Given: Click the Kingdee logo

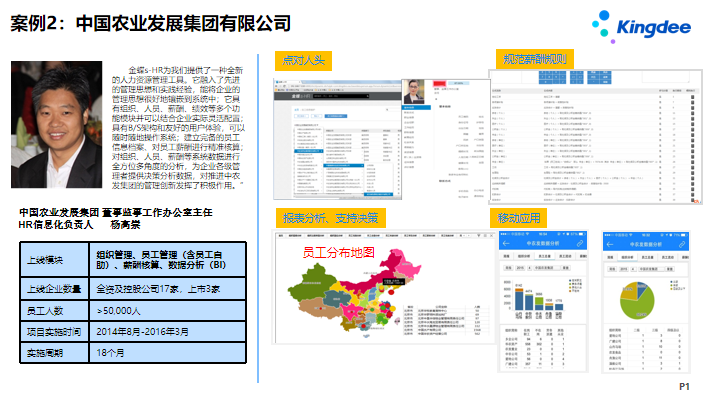Looking at the screenshot, I should pyautogui.click(x=641, y=27).
